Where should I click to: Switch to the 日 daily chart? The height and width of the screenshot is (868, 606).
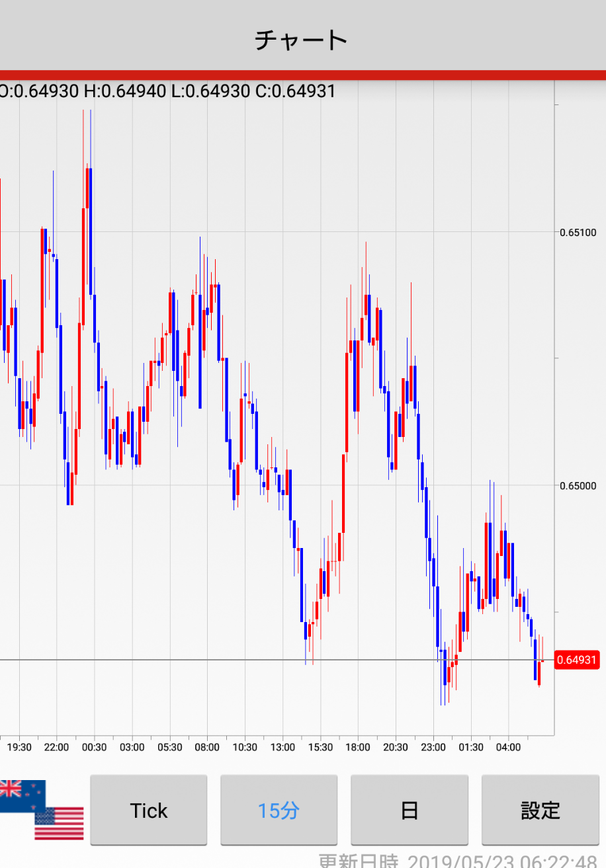tap(409, 810)
